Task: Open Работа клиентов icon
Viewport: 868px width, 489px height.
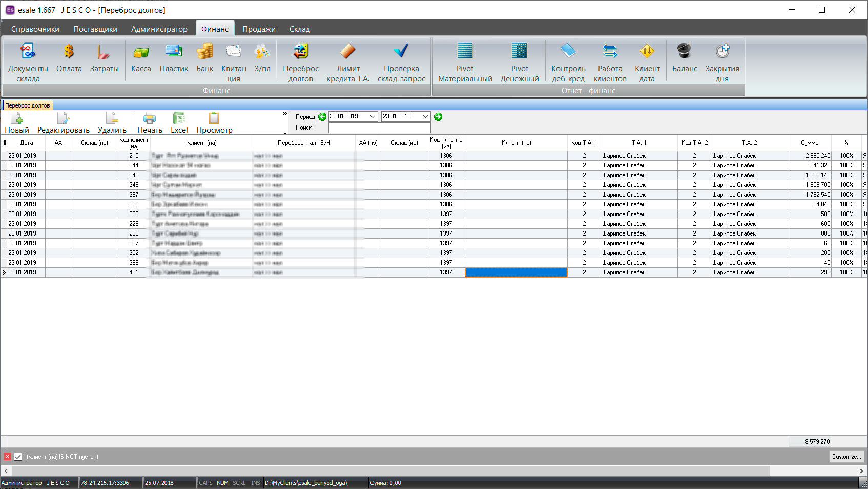Action: point(610,62)
